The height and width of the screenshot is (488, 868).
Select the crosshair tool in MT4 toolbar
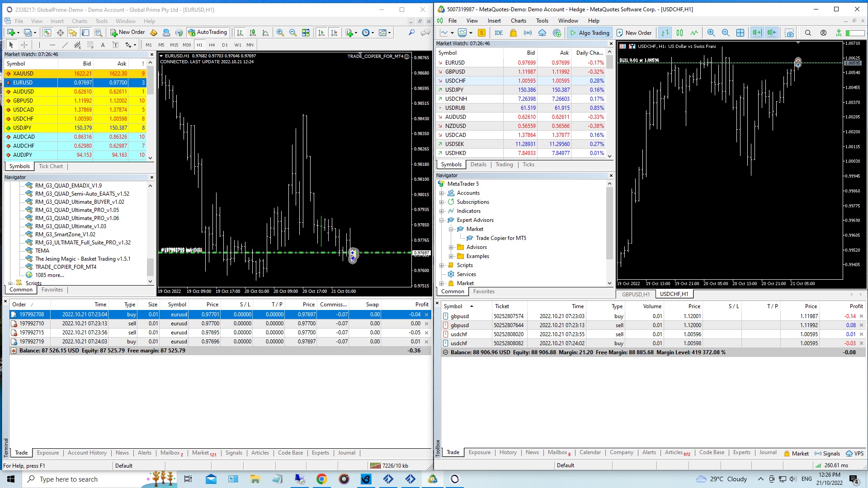click(x=24, y=45)
